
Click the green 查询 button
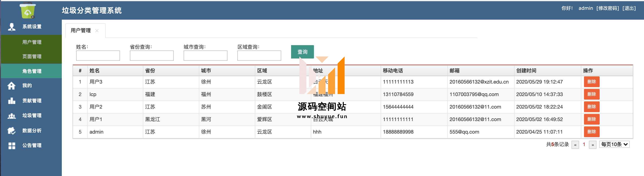click(x=302, y=52)
